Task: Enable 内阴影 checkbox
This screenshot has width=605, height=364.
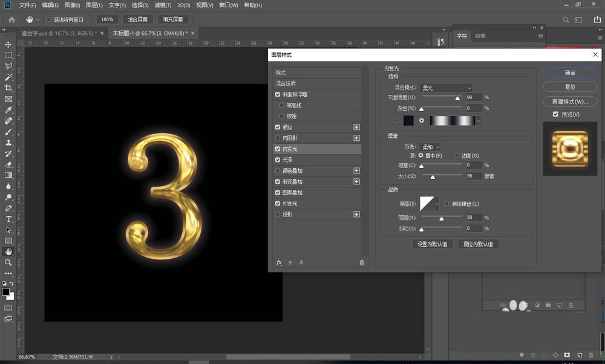Action: 278,138
